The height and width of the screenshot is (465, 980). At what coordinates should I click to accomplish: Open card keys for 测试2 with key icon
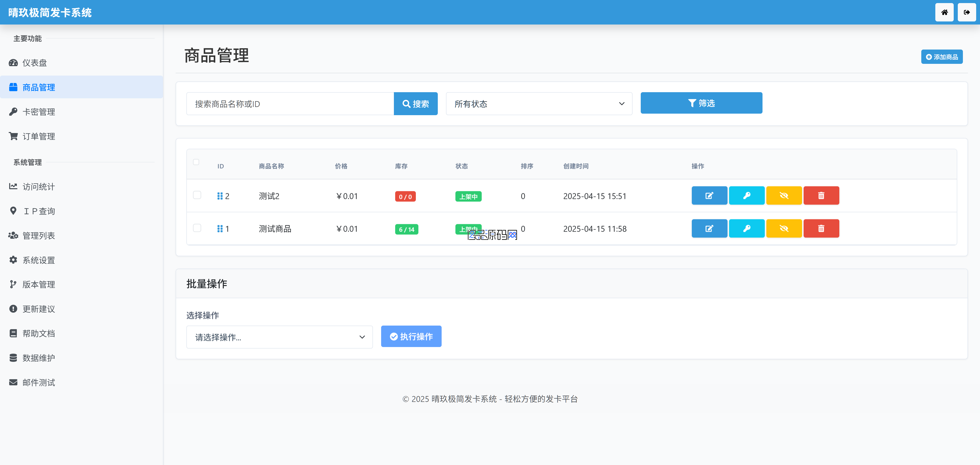pos(746,196)
